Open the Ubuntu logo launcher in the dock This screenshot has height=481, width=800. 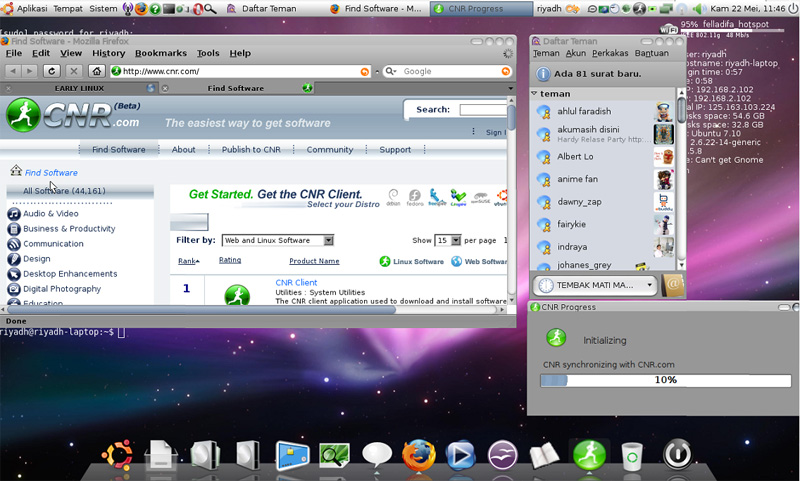118,454
